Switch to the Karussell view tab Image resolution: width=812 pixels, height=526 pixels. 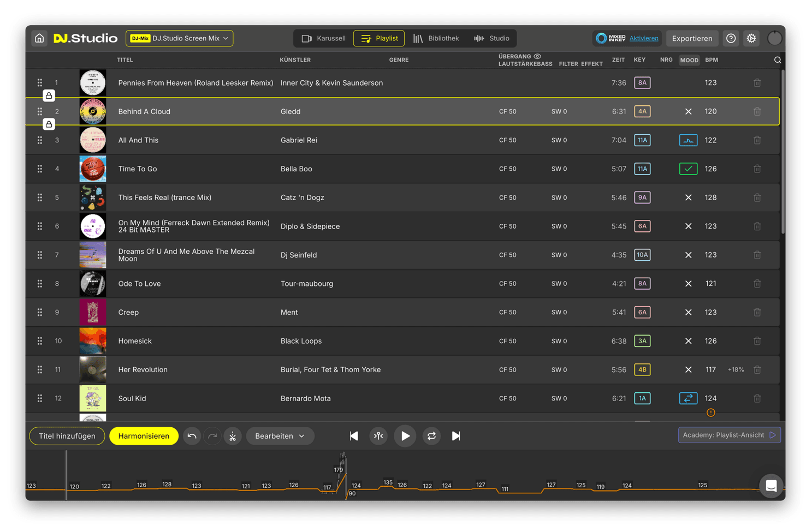pyautogui.click(x=324, y=38)
